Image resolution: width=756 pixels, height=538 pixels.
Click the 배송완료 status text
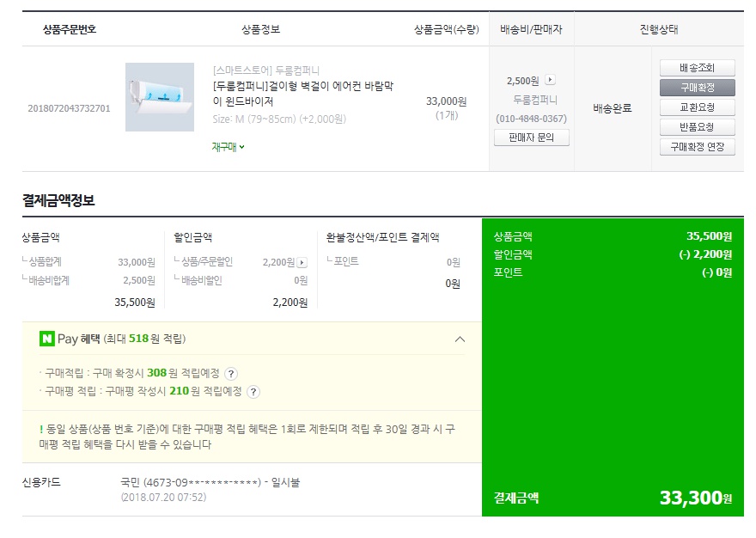point(613,108)
